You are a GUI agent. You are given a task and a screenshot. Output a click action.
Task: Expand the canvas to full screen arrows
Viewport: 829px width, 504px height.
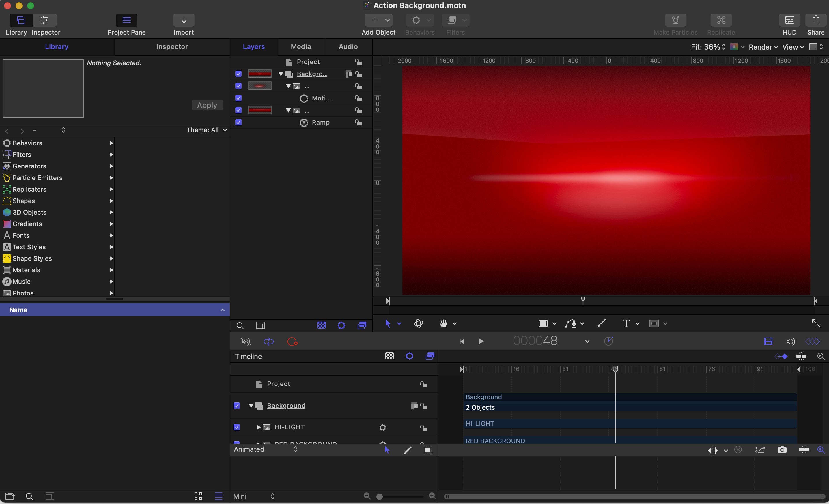(x=816, y=323)
